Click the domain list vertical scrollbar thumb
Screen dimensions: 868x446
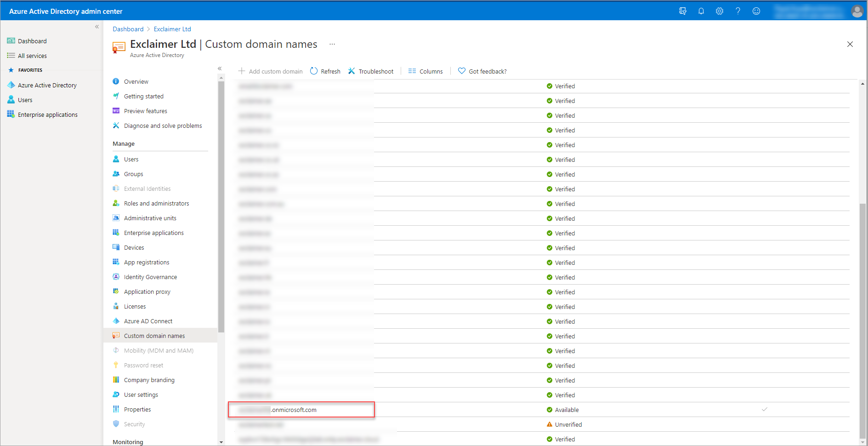[862, 321]
